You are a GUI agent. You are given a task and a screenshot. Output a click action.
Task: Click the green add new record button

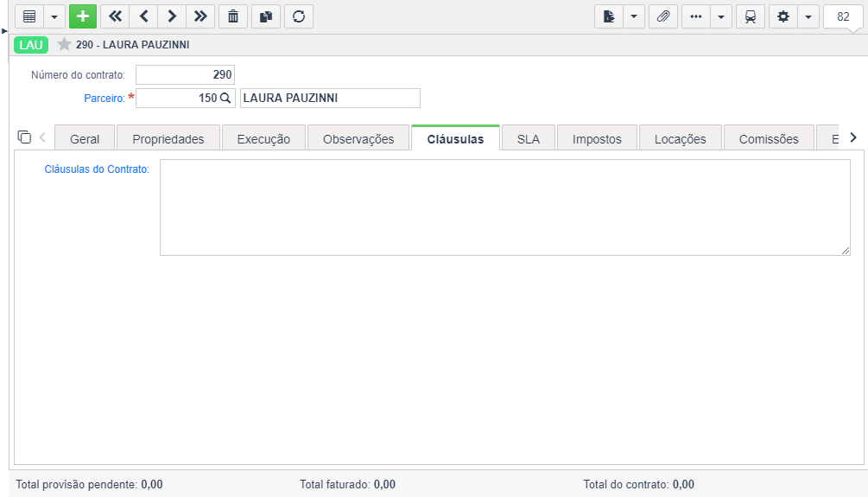point(83,16)
